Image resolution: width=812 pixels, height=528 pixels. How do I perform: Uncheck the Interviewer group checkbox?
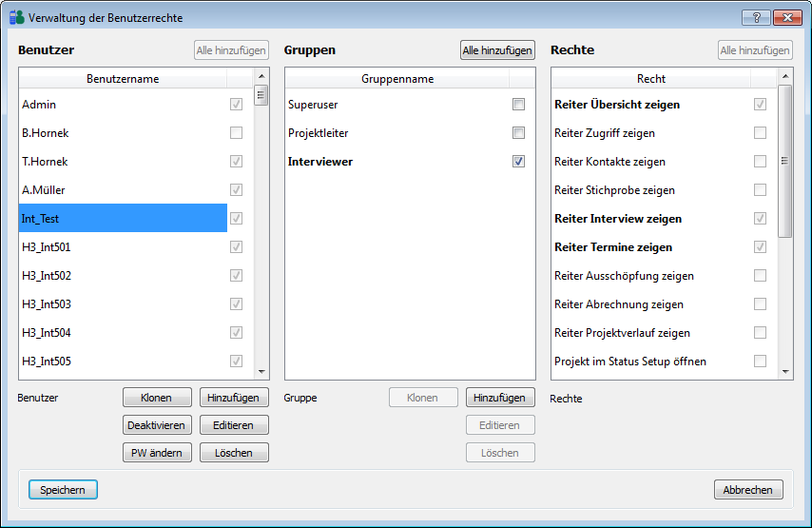click(x=518, y=162)
